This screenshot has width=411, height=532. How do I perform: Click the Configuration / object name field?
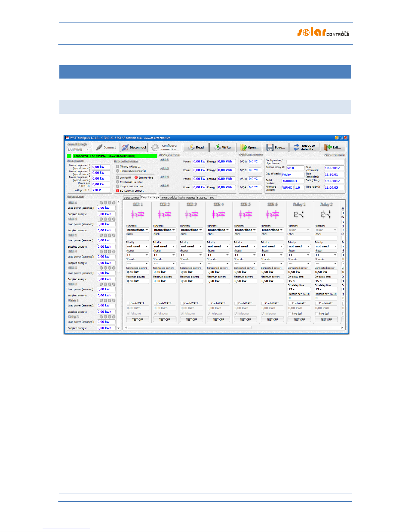[x=315, y=161]
